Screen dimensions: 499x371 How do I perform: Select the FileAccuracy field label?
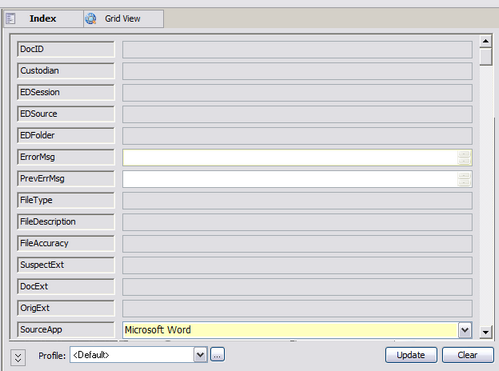[66, 243]
